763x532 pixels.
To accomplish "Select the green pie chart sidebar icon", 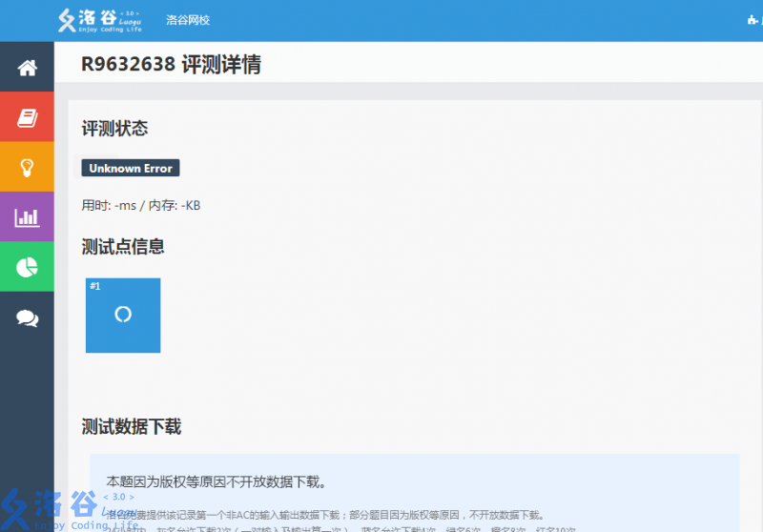I will click(x=27, y=267).
